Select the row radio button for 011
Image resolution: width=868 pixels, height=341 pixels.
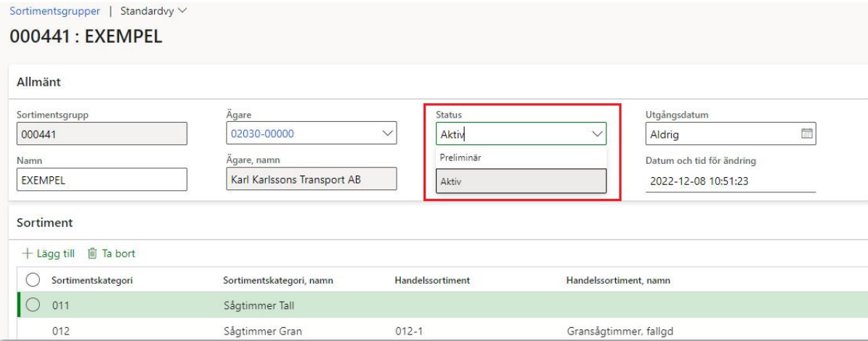click(x=32, y=305)
